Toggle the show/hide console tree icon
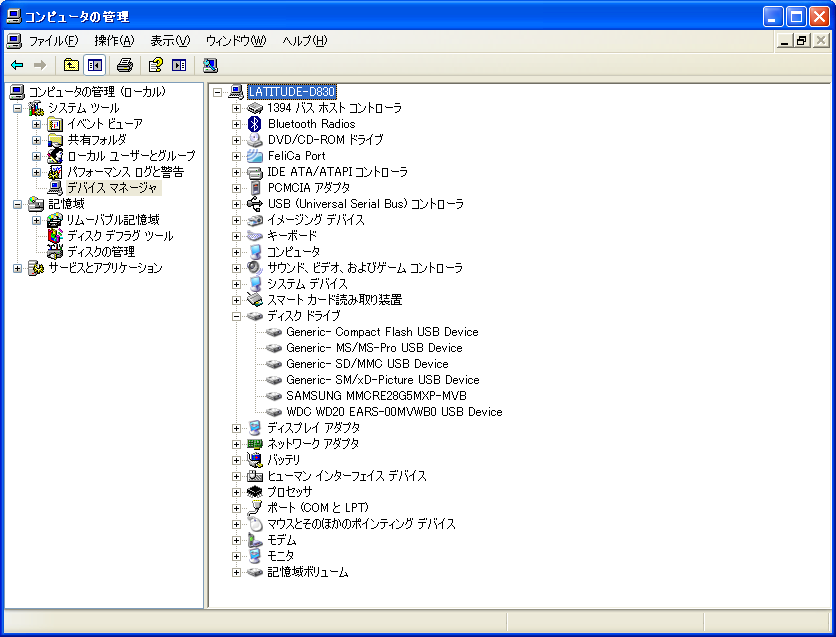The width and height of the screenshot is (836, 637). [x=94, y=65]
